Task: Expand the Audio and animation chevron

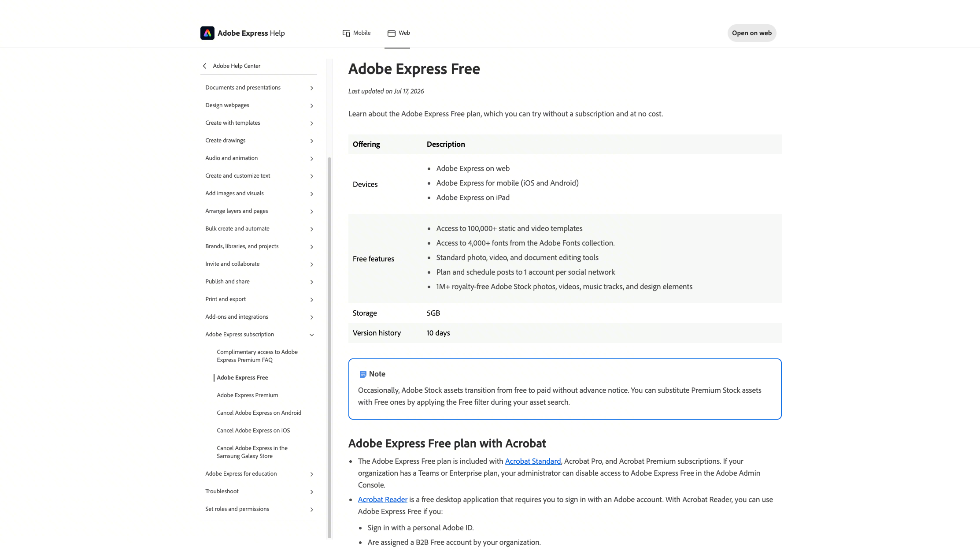Action: click(312, 159)
